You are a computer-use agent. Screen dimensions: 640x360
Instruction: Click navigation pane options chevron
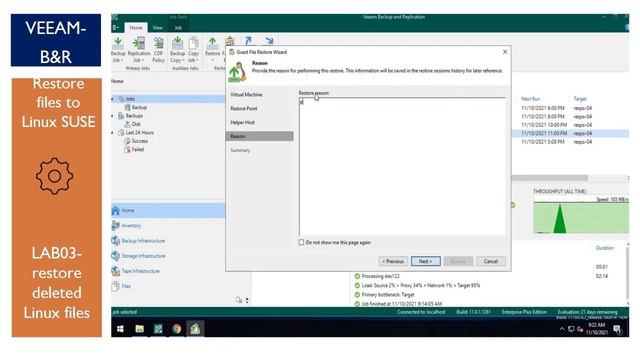[247, 300]
